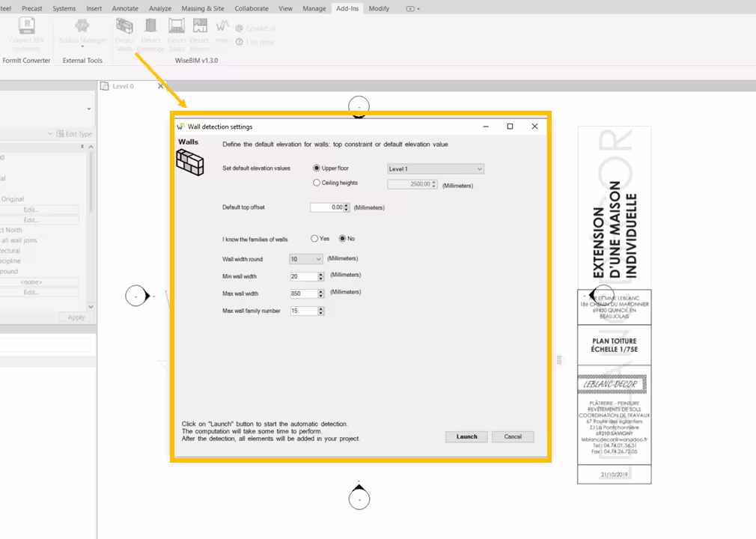Open the Add-In Manager dropdown arrow
Image resolution: width=756 pixels, height=539 pixels.
coord(82,46)
